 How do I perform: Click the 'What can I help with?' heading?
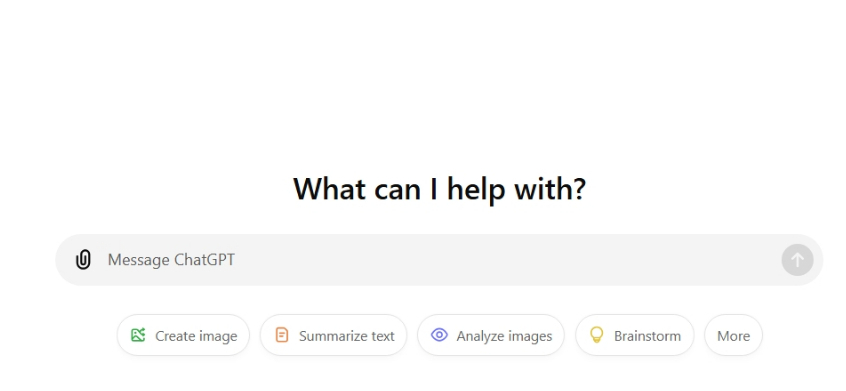coord(439,189)
